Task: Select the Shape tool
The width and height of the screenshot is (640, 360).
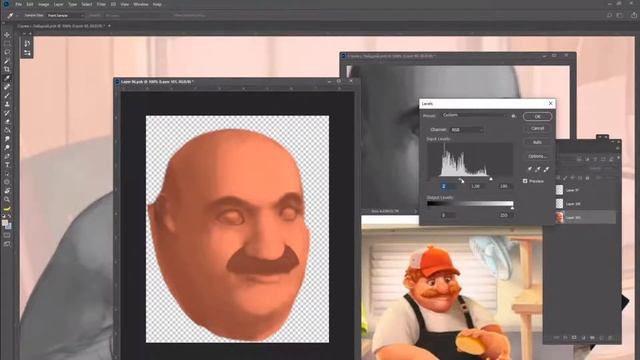Action: tap(7, 182)
